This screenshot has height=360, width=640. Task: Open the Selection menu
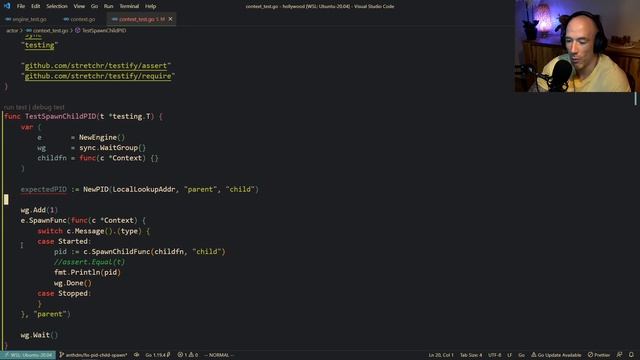coord(57,6)
